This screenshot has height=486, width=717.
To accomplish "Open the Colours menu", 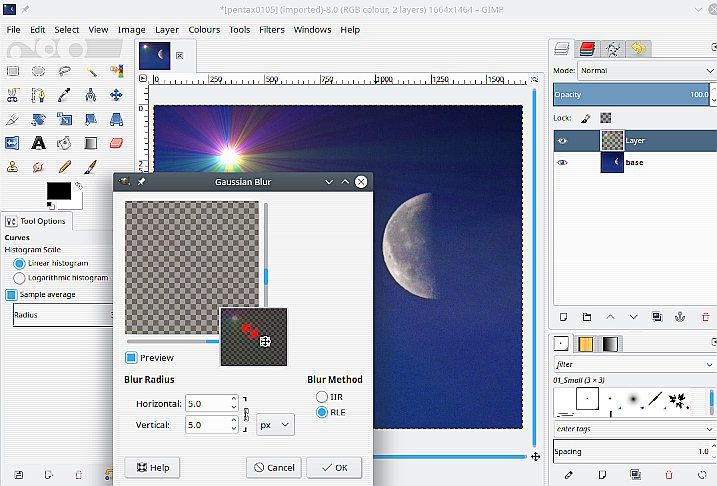I will point(204,30).
